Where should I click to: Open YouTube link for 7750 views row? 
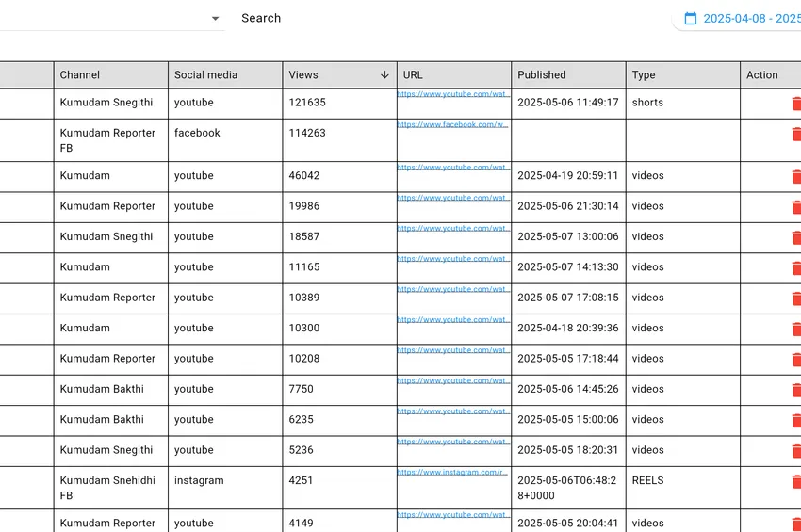(453, 381)
